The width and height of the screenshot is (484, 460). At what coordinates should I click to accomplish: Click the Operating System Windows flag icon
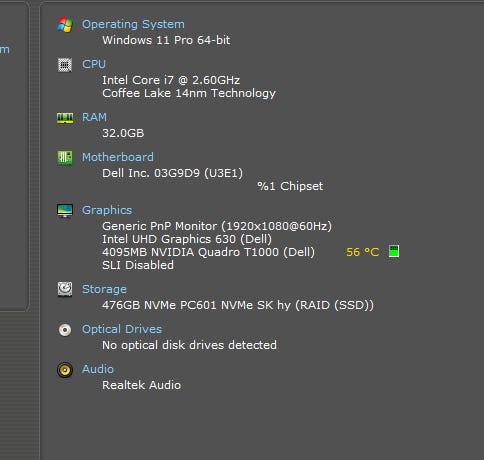[65, 25]
